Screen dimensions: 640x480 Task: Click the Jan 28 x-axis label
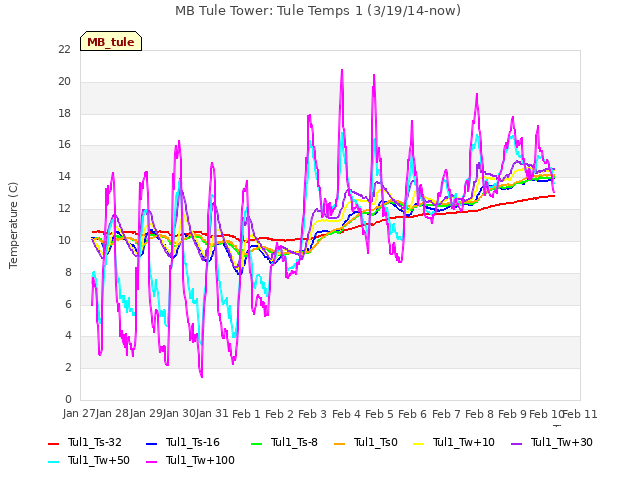click(112, 413)
